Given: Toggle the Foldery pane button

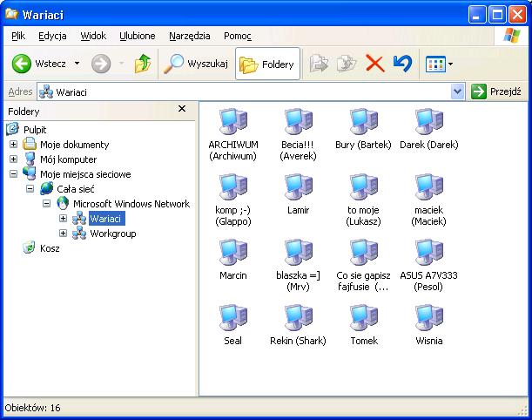Looking at the screenshot, I should pyautogui.click(x=267, y=64).
